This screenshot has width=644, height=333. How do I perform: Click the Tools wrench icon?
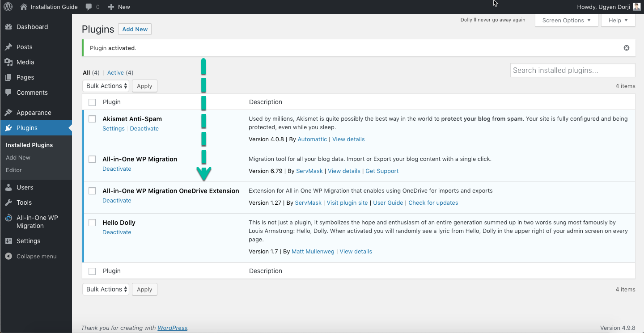click(8, 202)
